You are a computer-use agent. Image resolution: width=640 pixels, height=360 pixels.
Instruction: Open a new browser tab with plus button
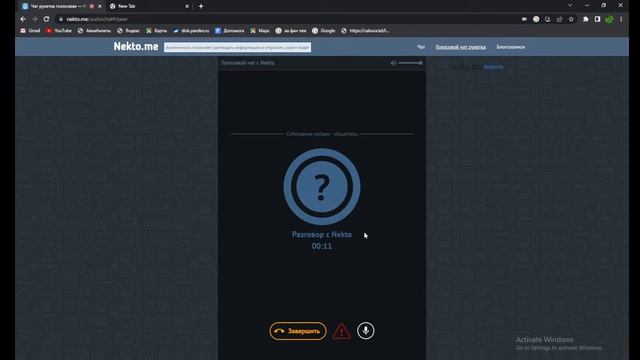201,6
